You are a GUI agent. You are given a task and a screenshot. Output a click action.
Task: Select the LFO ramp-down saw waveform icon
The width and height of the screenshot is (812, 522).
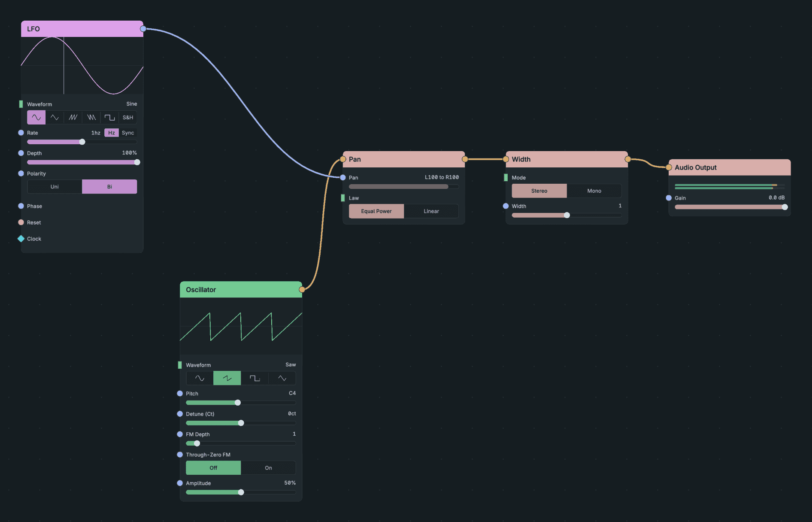pyautogui.click(x=91, y=117)
